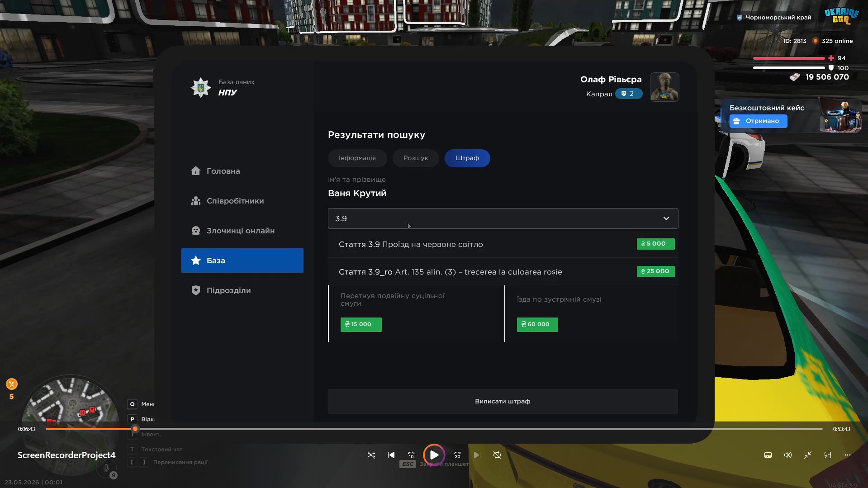Viewport: 868px width, 488px height.
Task: Jump to the previous track
Action: pyautogui.click(x=391, y=455)
